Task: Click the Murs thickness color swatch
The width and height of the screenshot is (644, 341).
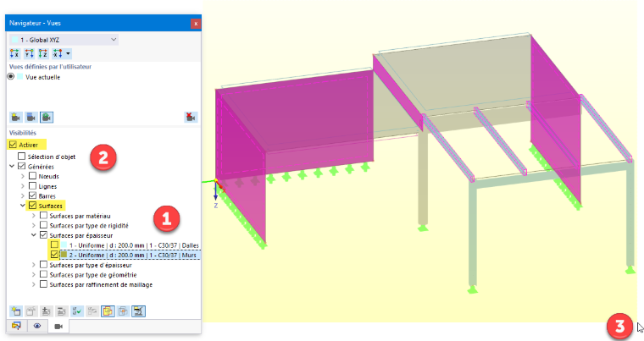Action: pyautogui.click(x=64, y=255)
